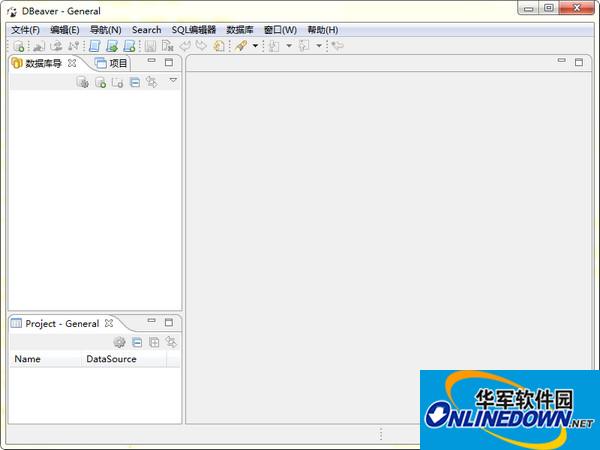Click the orange pin toolbar icon
The image size is (600, 450).
(x=241, y=46)
